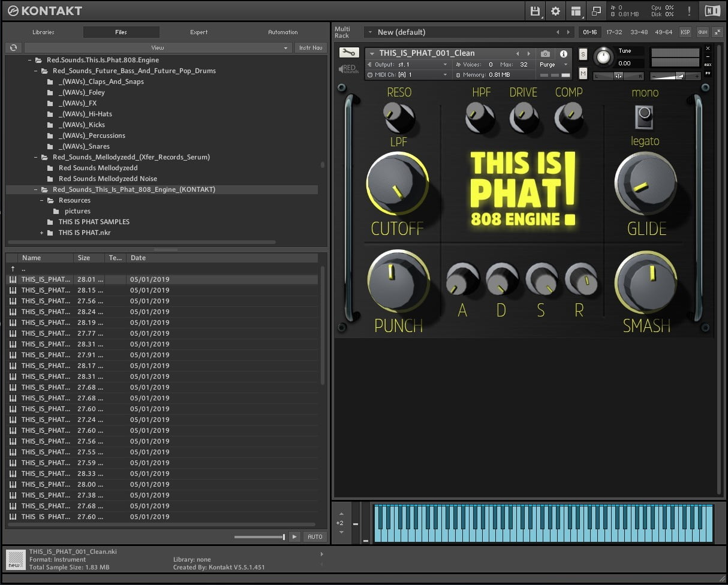Collapse the Resources folder
The width and height of the screenshot is (728, 585).
pyautogui.click(x=42, y=200)
